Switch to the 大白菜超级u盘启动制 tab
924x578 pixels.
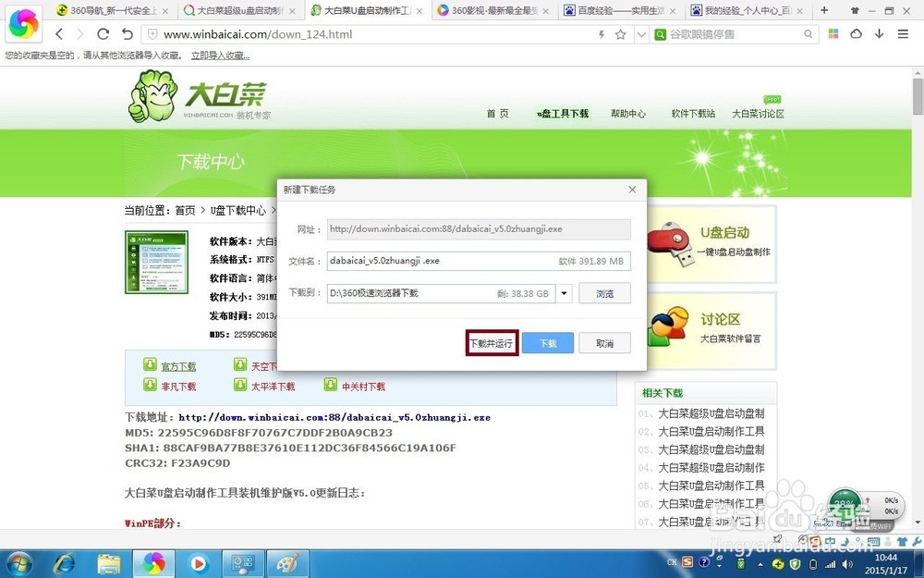click(240, 10)
